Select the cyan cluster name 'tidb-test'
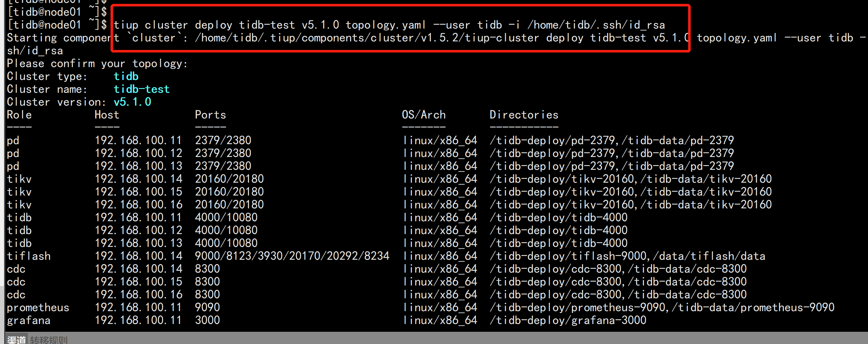Screen dimensions: 868x344 click(142, 89)
